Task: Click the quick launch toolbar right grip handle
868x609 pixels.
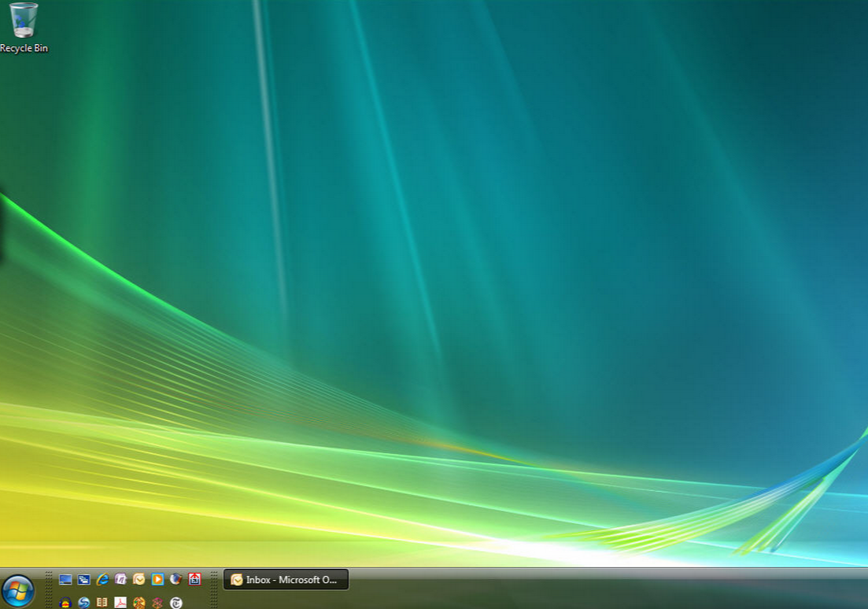Action: click(214, 590)
